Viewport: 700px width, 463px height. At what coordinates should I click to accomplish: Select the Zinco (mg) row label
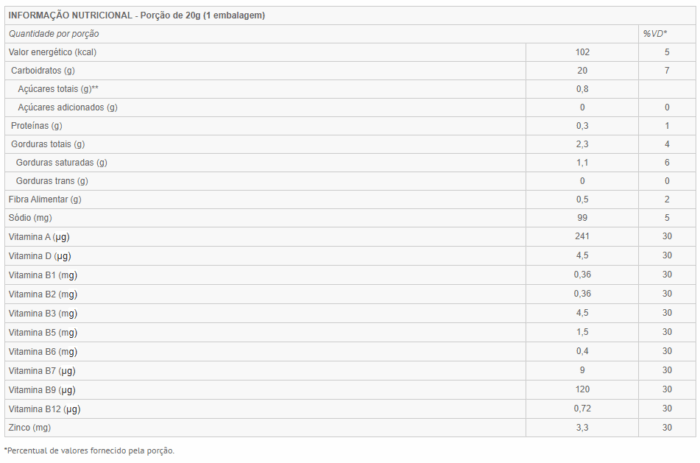click(29, 427)
